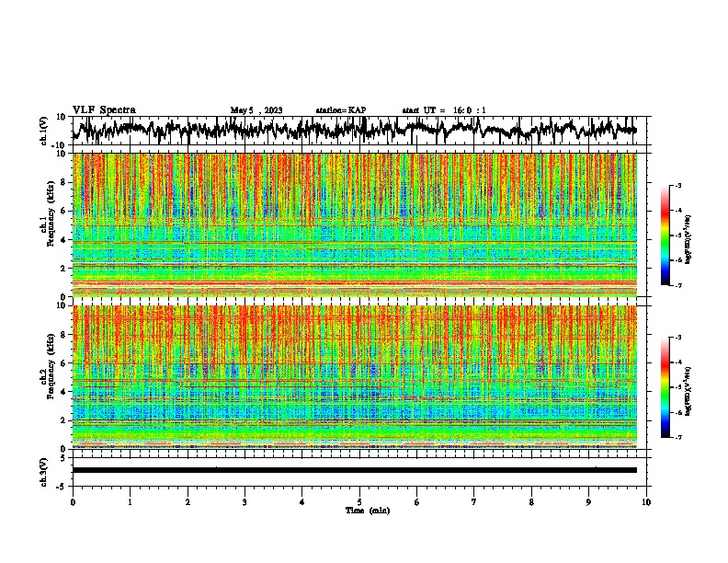Viewport: 728px width, 563px height.
Task: Click the "ch.1(V)" axis label
Action: click(44, 131)
